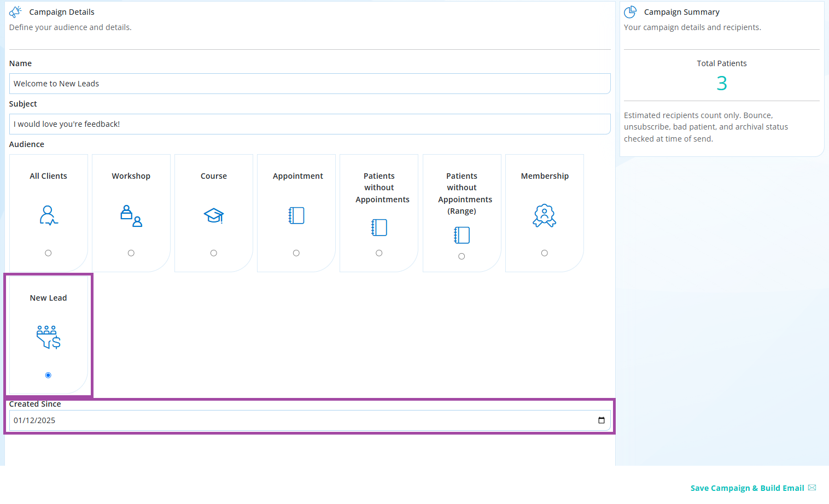Open the Created Since calendar picker icon
The width and height of the screenshot is (829, 504).
coord(602,420)
